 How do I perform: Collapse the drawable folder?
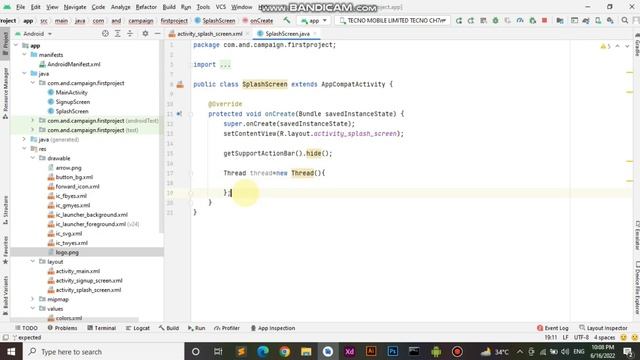tap(33, 158)
